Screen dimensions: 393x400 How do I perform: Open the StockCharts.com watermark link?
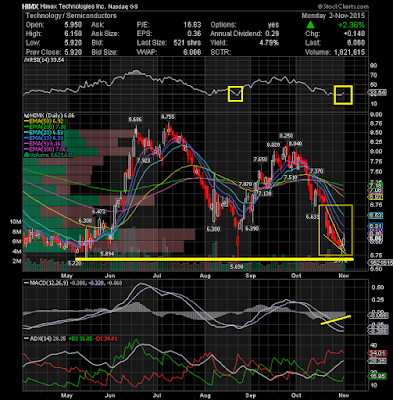coord(343,6)
